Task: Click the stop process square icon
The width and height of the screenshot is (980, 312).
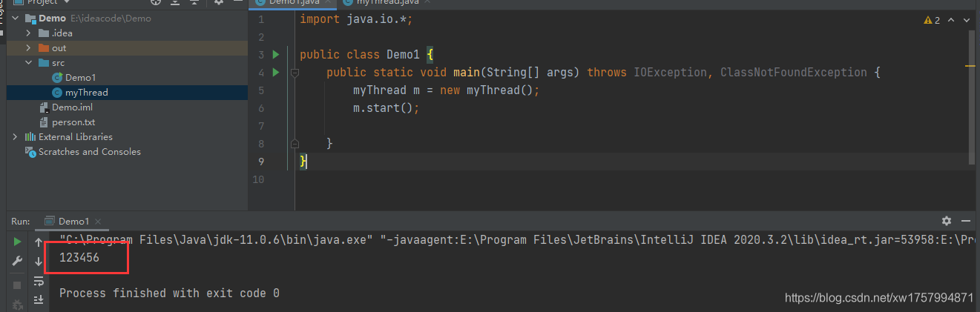Action: [x=18, y=285]
